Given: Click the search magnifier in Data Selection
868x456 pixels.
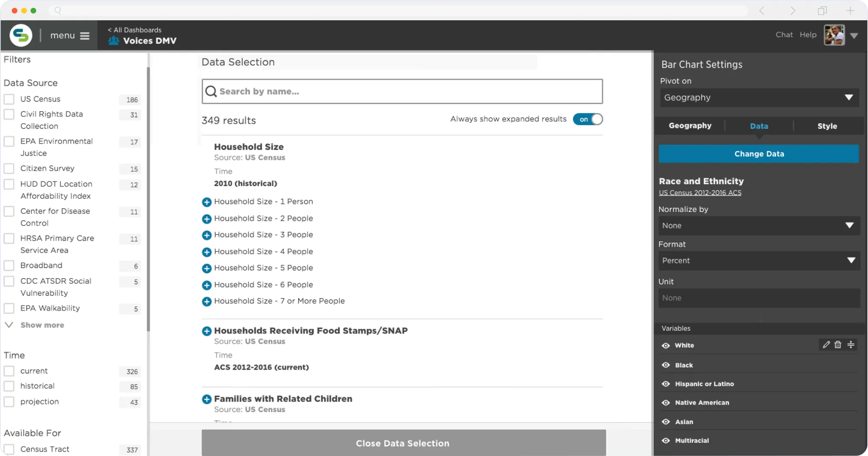Looking at the screenshot, I should click(x=211, y=91).
